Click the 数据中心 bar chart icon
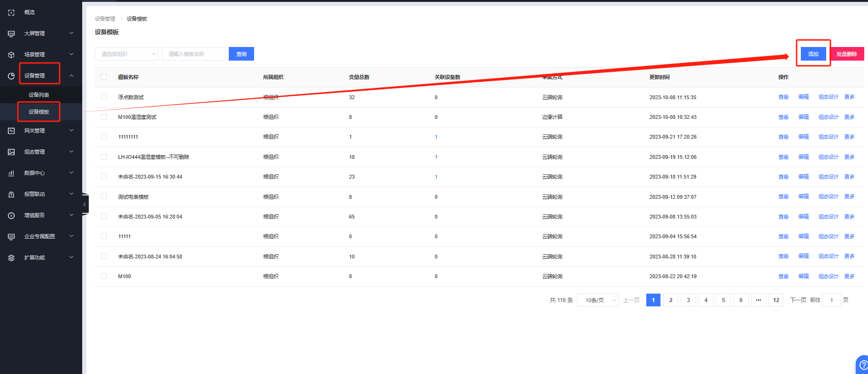This screenshot has height=374, width=868. (x=11, y=173)
